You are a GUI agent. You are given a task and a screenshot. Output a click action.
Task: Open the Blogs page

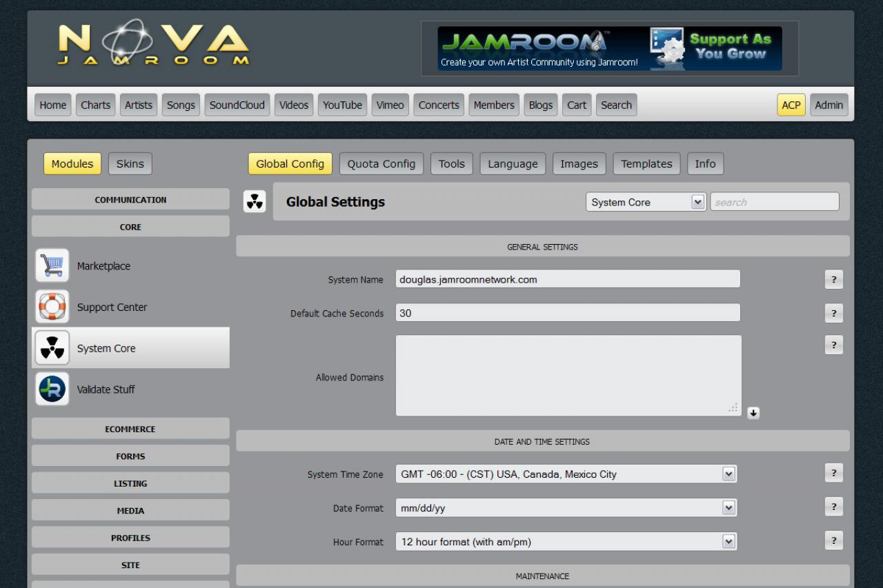541,105
